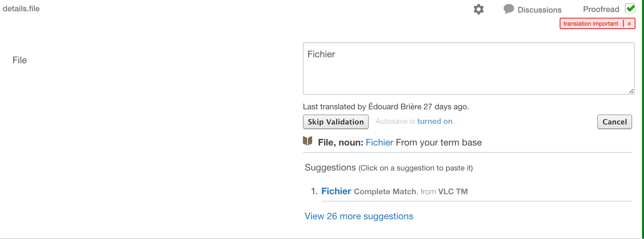Click the 'translation important' tag label
644x239 pixels.
pos(591,24)
